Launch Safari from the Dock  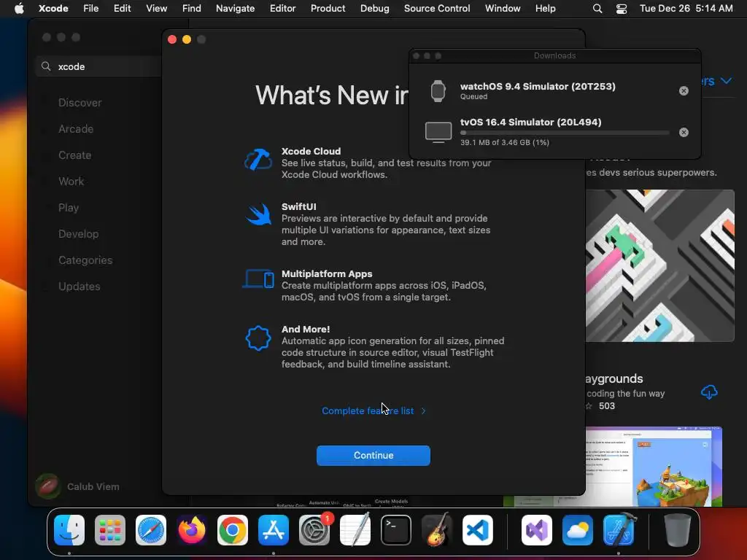tap(151, 530)
